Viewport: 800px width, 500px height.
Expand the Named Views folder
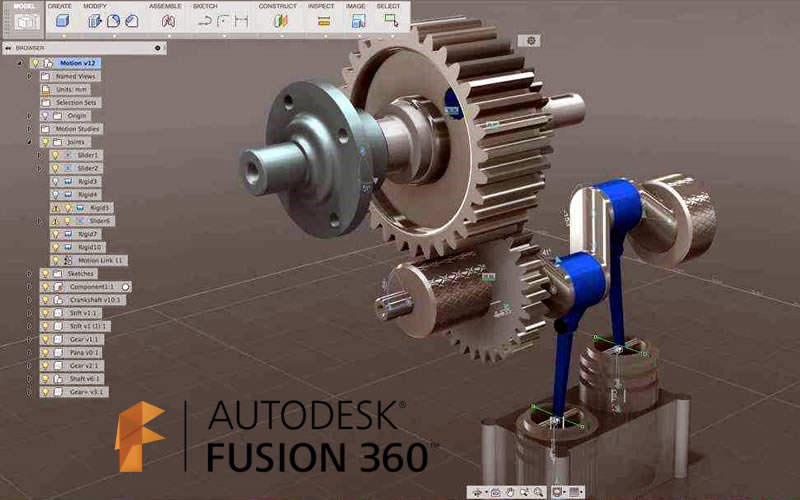click(30, 77)
